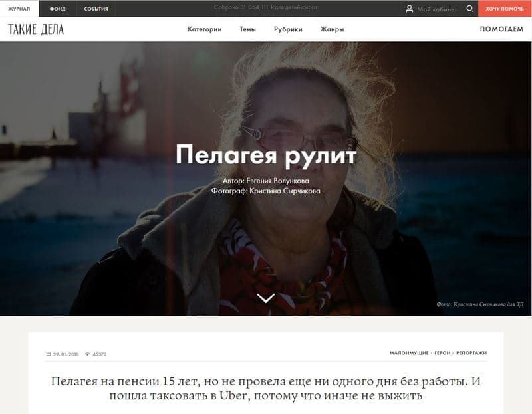532x414 pixels.
Task: Click the Пелагея рулит headline
Action: pos(266,155)
